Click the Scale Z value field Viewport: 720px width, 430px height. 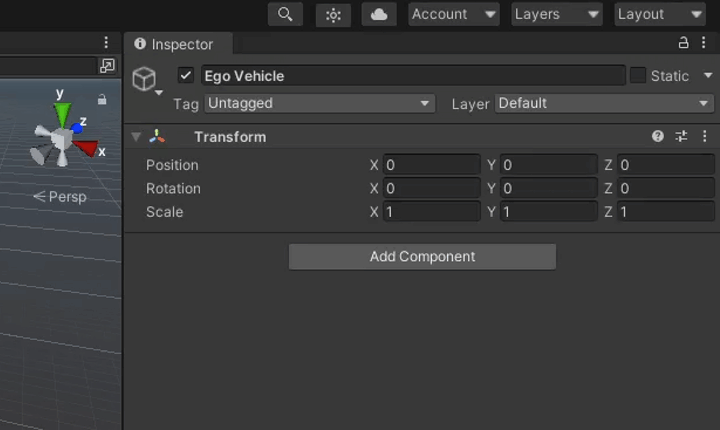click(666, 212)
